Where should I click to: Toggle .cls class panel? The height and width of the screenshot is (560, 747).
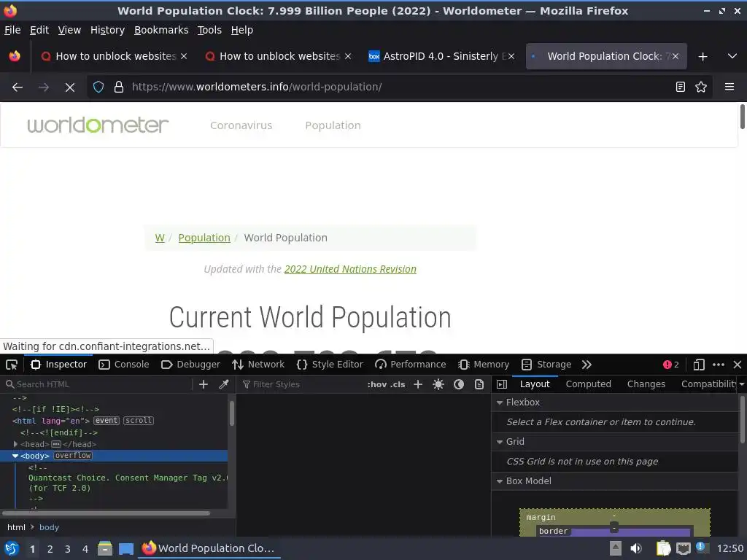click(x=398, y=384)
